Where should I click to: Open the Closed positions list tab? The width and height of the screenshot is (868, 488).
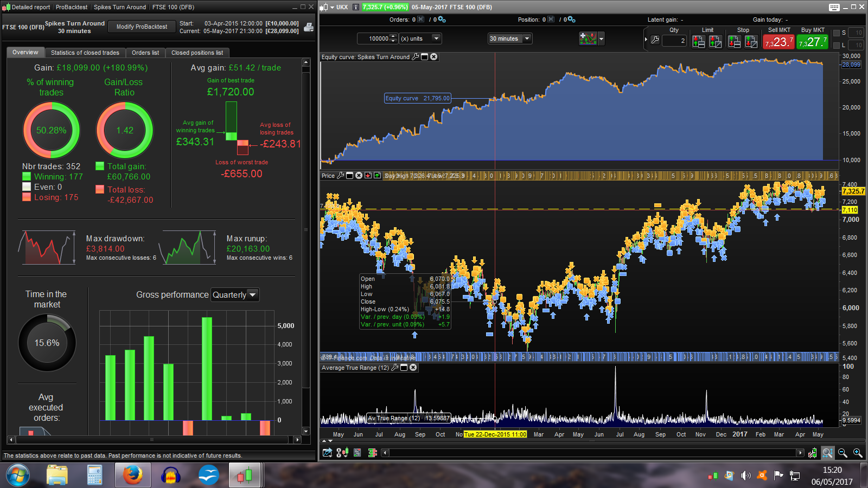coord(197,53)
